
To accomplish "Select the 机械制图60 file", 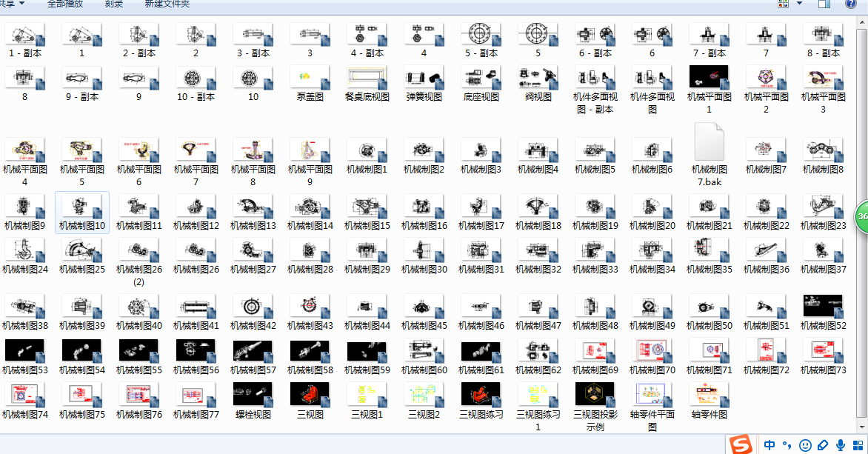I will pos(424,357).
